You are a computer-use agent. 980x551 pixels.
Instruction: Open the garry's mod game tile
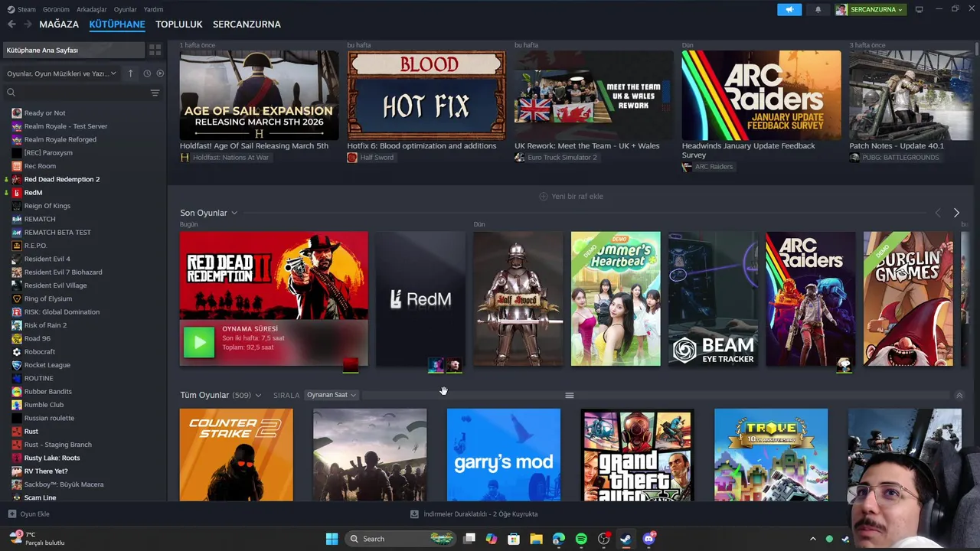[504, 455]
